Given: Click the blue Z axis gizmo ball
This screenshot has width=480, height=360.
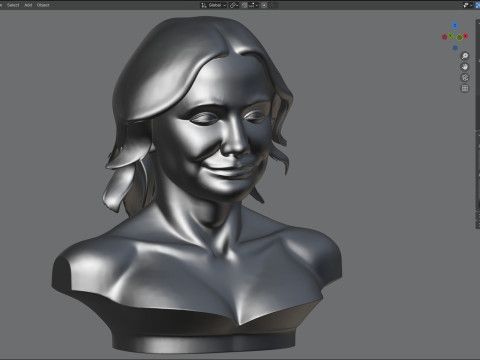Looking at the screenshot, I should click(x=455, y=25).
